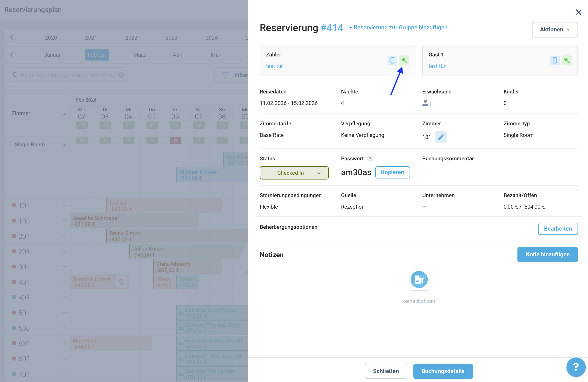Open Buchungsdetails
Viewport: 588px width, 382px height.
pyautogui.click(x=443, y=371)
